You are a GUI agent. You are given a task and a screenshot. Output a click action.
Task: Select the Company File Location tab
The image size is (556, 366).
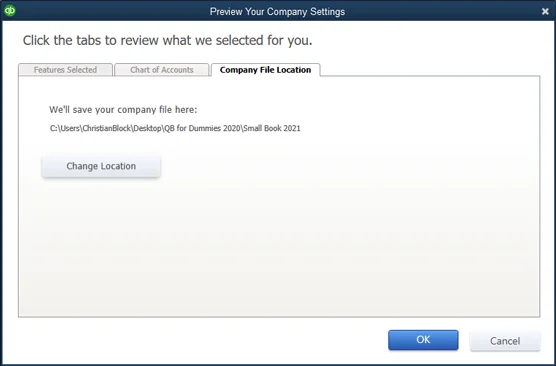[266, 70]
